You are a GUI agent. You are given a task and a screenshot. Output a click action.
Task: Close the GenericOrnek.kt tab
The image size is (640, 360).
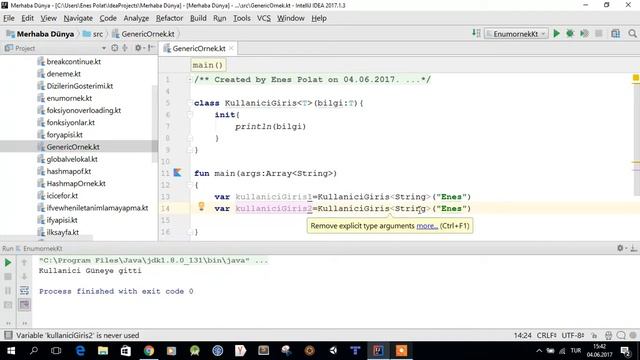(231, 48)
